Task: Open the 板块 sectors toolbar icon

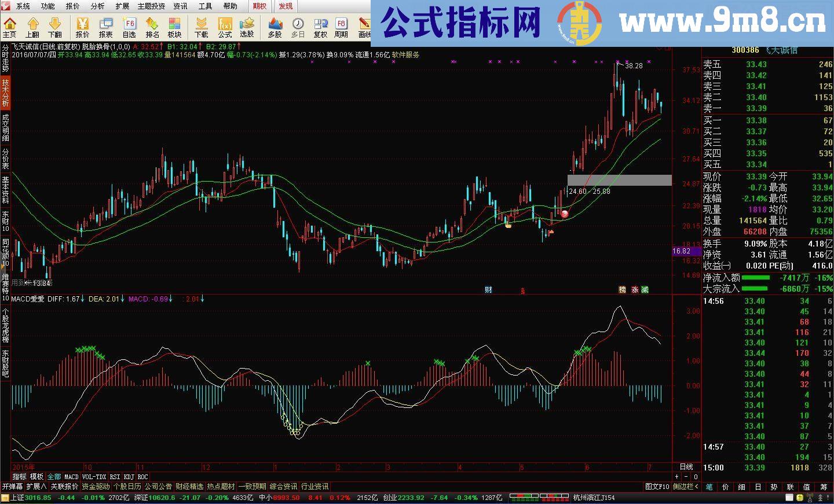Action: pos(175,27)
